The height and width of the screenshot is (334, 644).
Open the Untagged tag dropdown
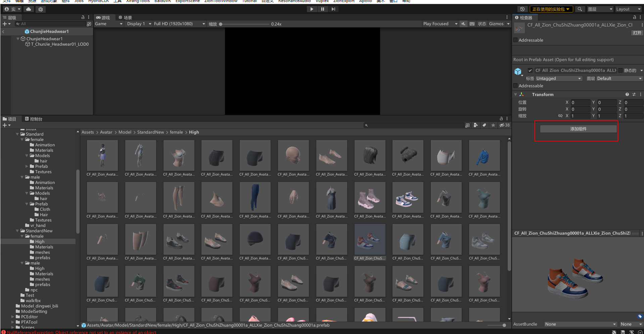558,79
